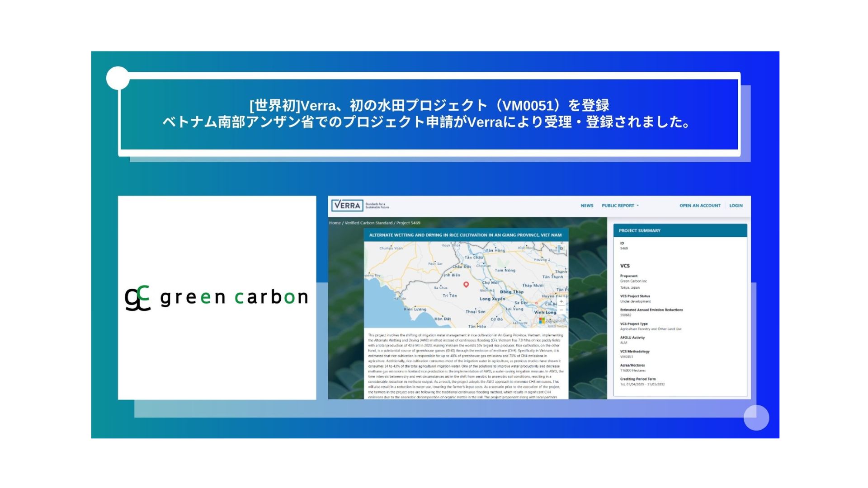This screenshot has height=488, width=868.
Task: Select the NEWS menu item
Action: click(x=586, y=206)
